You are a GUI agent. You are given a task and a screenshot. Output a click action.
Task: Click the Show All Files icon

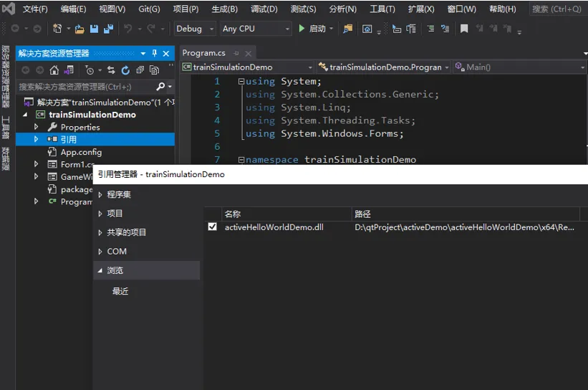[x=154, y=70]
